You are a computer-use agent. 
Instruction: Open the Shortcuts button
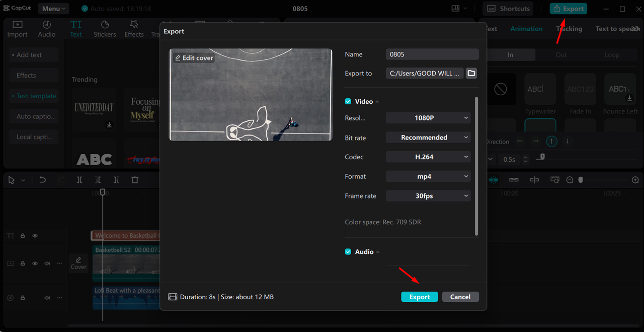point(509,9)
